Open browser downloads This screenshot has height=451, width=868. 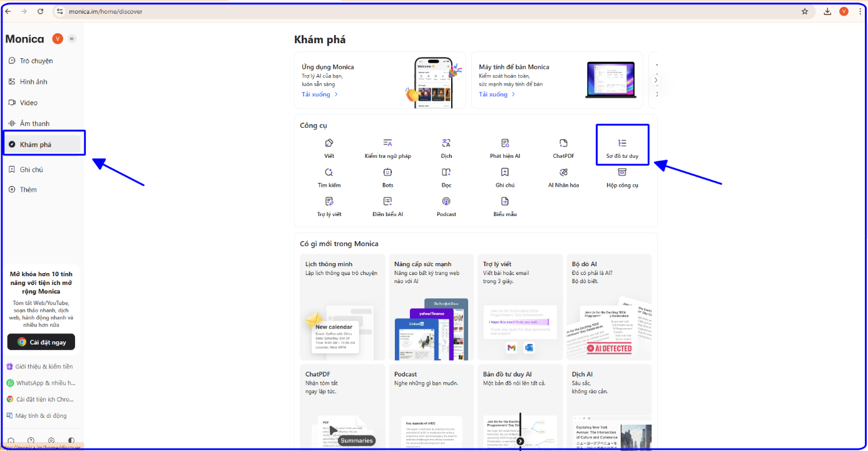[x=827, y=11]
